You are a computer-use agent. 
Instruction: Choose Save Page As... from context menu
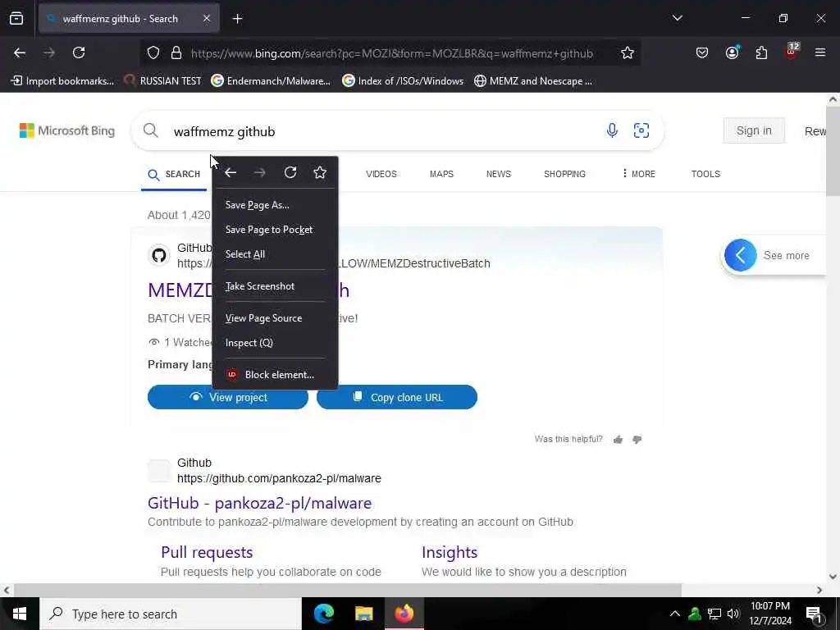pyautogui.click(x=276, y=205)
